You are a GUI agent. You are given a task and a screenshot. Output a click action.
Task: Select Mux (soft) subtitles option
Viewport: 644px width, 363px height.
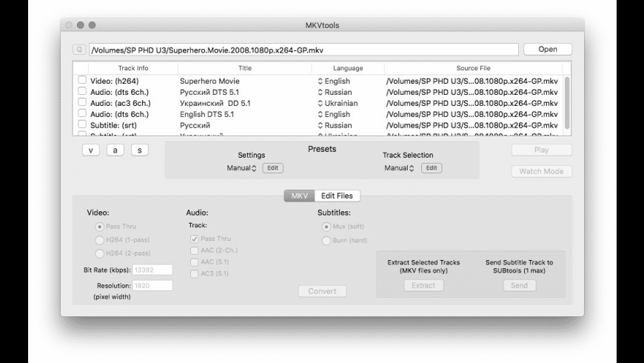[x=326, y=227]
